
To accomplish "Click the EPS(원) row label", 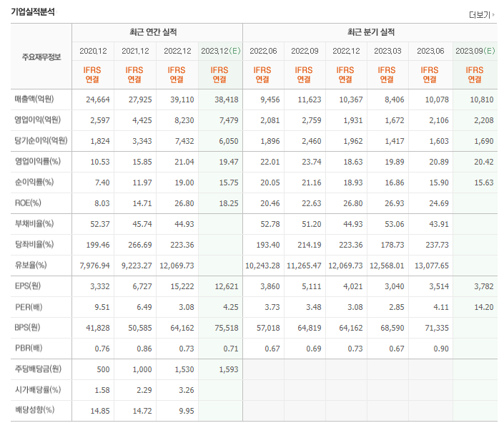I will click(x=28, y=286).
